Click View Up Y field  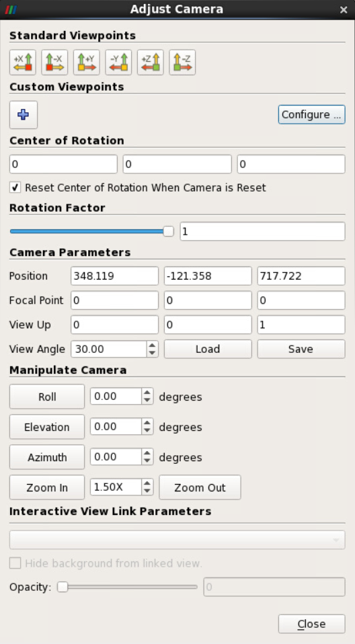[x=208, y=325]
